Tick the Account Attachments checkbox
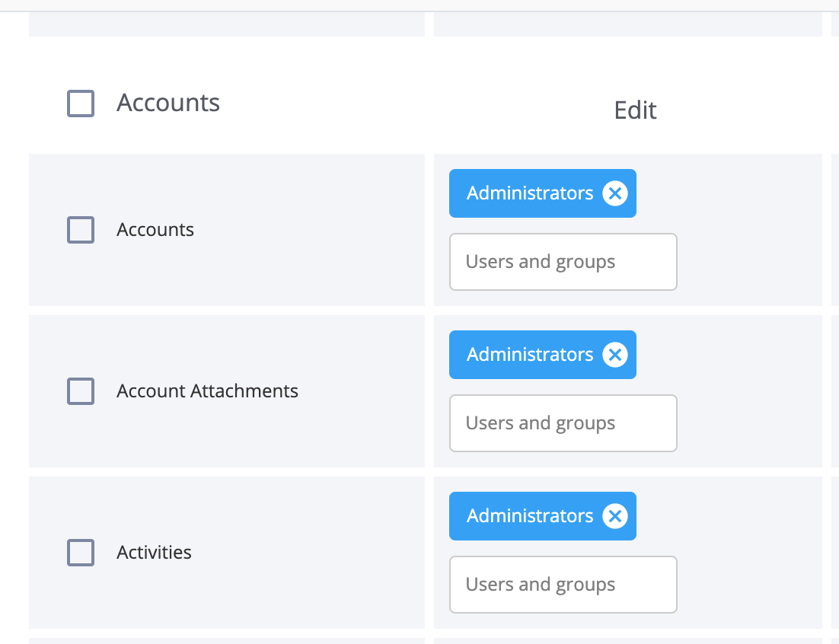This screenshot has height=644, width=839. 81,391
